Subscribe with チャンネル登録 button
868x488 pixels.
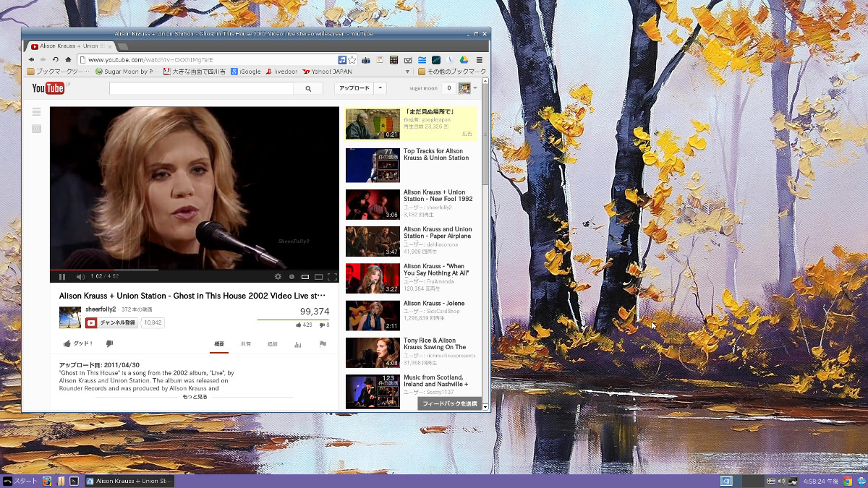(112, 322)
